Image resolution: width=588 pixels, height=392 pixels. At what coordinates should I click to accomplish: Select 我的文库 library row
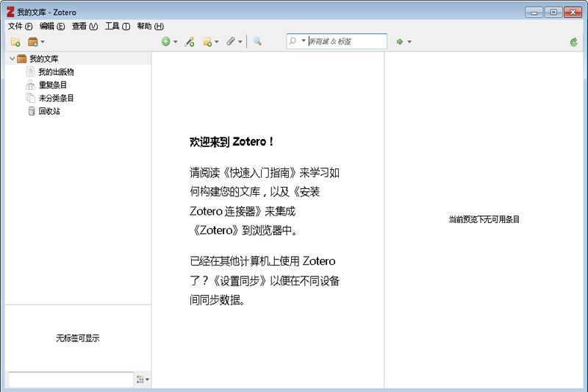(x=78, y=59)
